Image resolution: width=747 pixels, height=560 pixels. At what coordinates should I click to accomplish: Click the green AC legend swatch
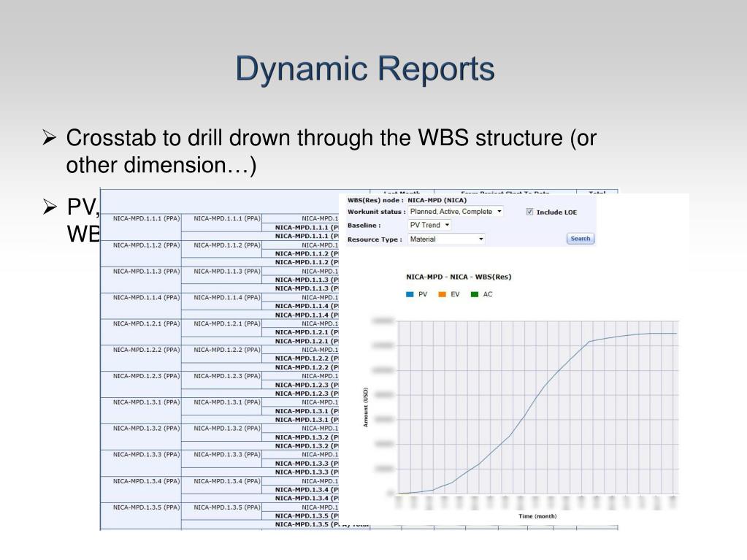tap(475, 294)
